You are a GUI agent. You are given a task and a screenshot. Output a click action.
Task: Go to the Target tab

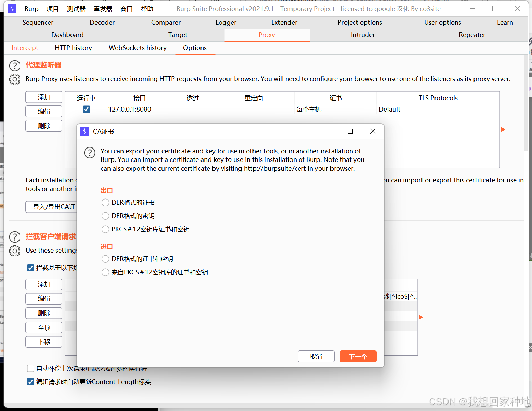pyautogui.click(x=178, y=35)
